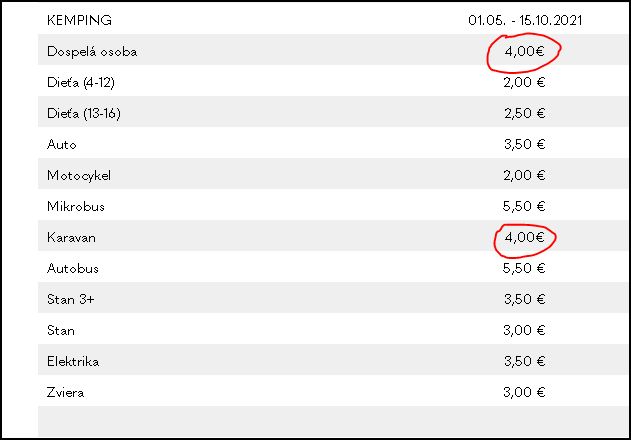631x440 pixels.
Task: Click the circled 4,00€ adult price
Action: pyautogui.click(x=524, y=51)
